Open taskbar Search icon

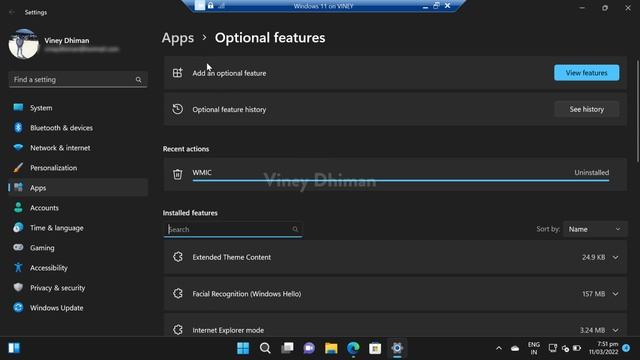pyautogui.click(x=265, y=348)
